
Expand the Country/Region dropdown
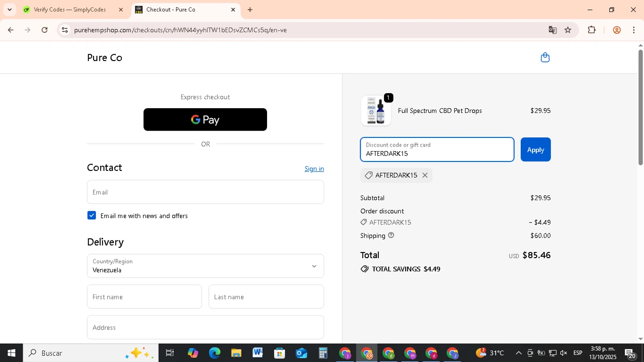[x=205, y=266]
